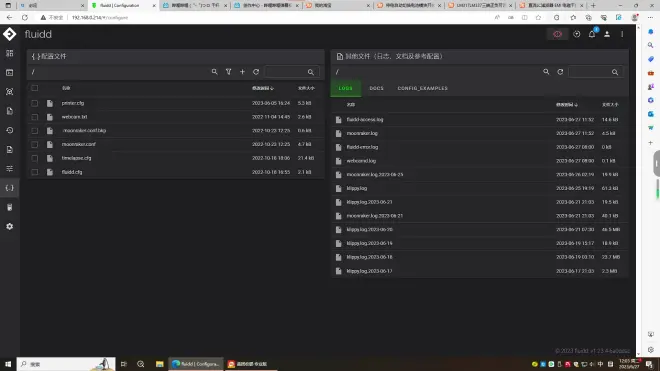The image size is (660, 371).
Task: Sort config files by modified time header
Action: pyautogui.click(x=263, y=88)
